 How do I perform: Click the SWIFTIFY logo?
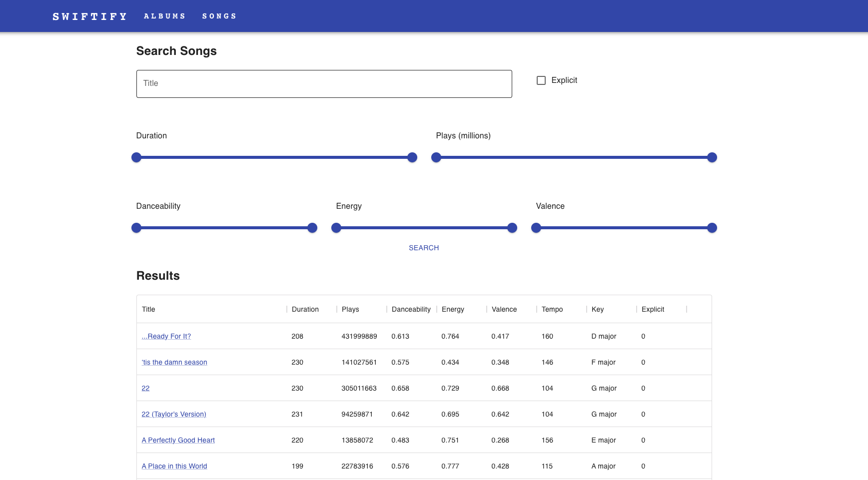point(89,15)
